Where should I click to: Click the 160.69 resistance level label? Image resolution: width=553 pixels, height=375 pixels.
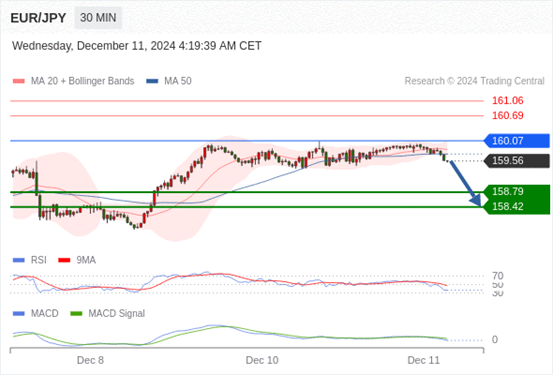508,115
